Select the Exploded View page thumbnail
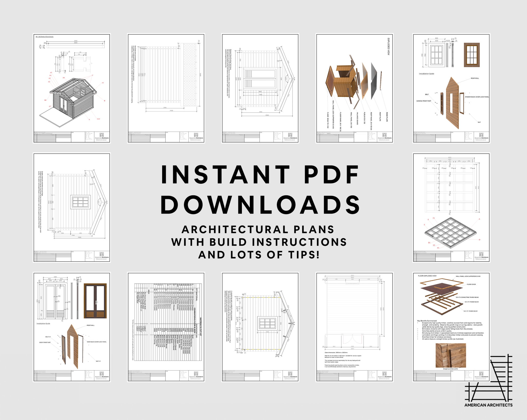The image size is (527, 420). (354, 88)
